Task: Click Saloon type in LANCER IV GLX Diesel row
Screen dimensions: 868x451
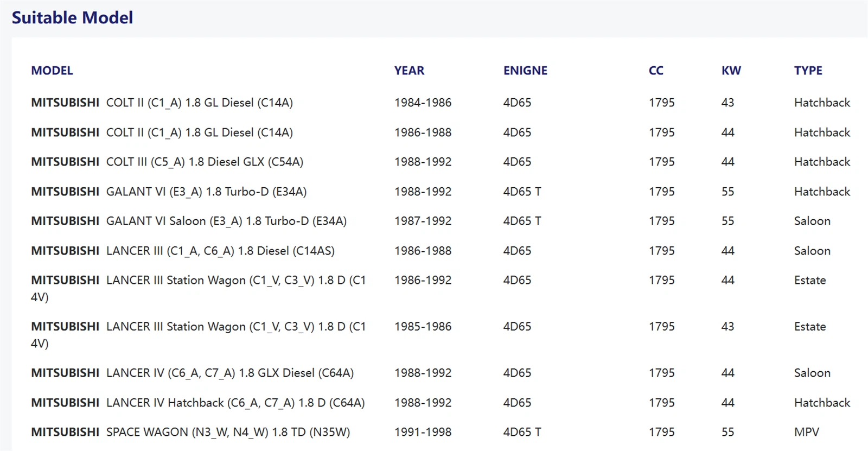Action: pyautogui.click(x=812, y=373)
